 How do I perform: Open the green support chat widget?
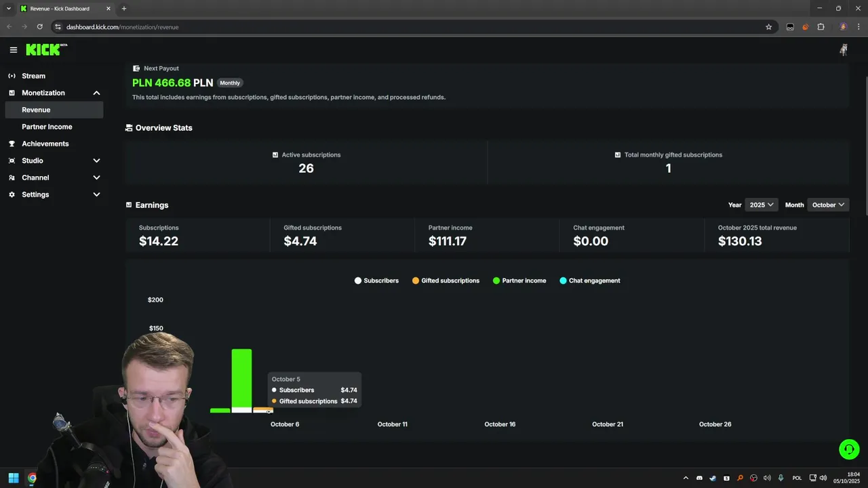click(849, 449)
